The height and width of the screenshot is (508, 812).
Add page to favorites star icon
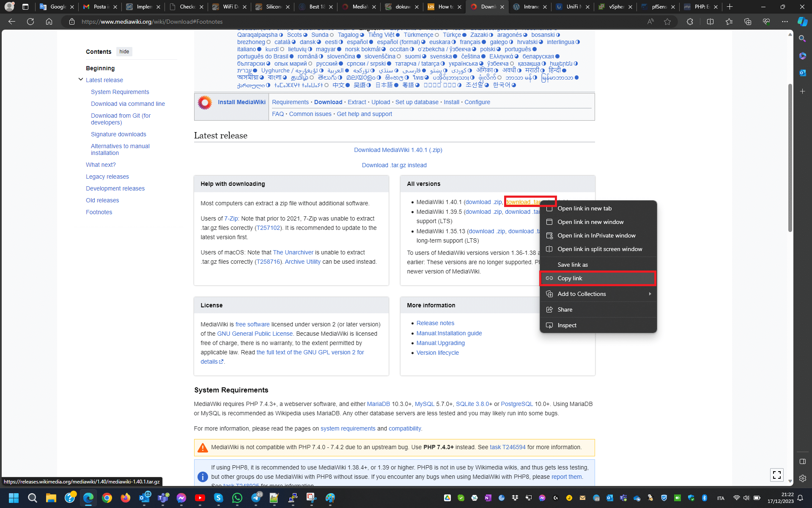667,22
